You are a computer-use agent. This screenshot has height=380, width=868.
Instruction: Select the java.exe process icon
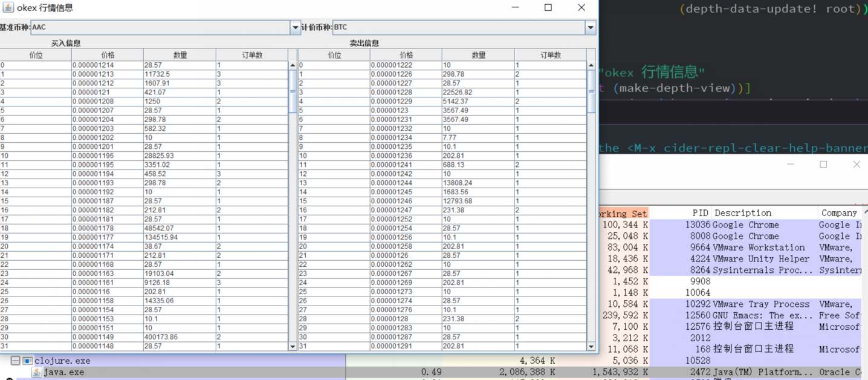coord(37,372)
